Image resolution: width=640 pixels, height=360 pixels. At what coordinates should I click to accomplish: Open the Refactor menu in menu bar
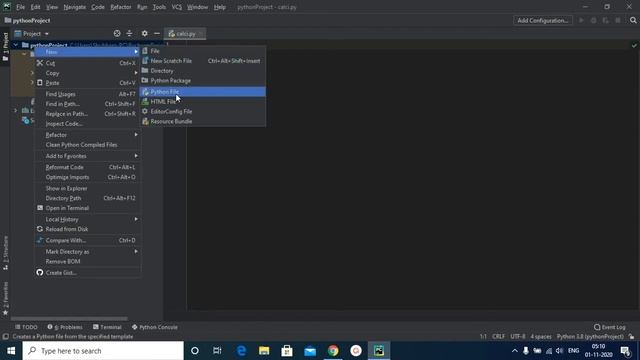(x=121, y=7)
